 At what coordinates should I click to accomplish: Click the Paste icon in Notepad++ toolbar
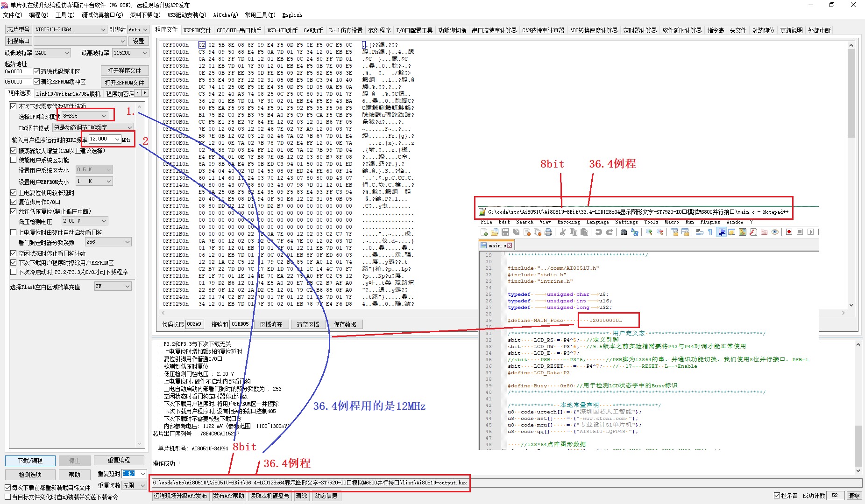click(584, 232)
